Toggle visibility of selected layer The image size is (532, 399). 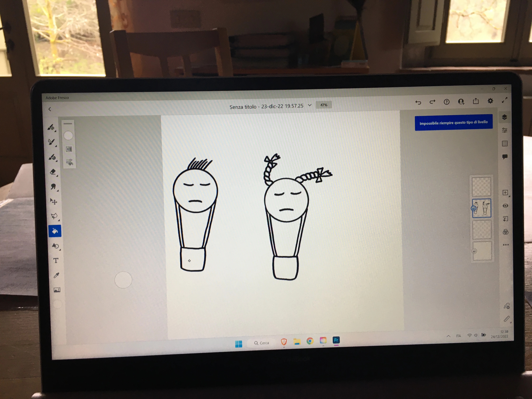click(505, 206)
